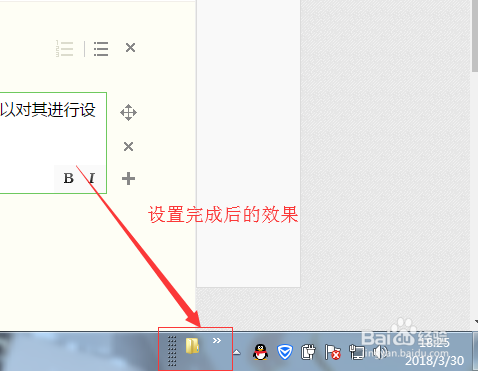Insert a numbered list
This screenshot has height=371, width=478.
click(x=64, y=49)
